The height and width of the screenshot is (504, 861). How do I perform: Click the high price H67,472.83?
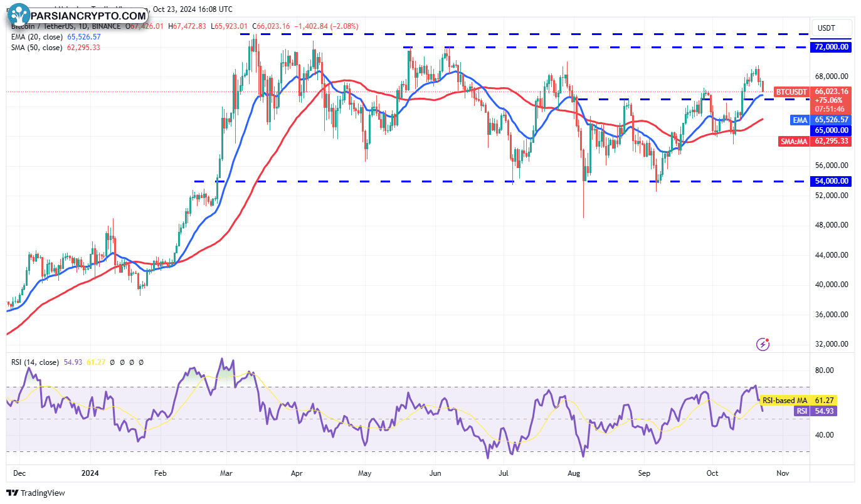pos(187,26)
